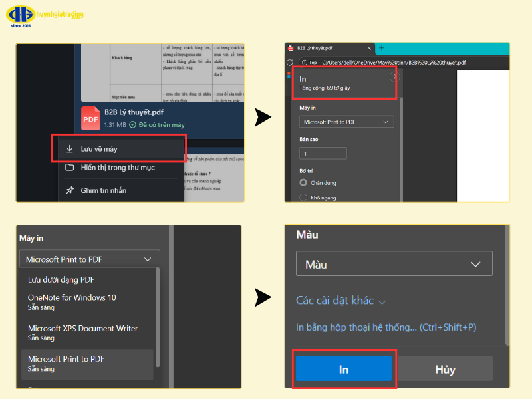Screen dimensions: 532x399
Task: Click the Hủy cancel button
Action: (445, 369)
